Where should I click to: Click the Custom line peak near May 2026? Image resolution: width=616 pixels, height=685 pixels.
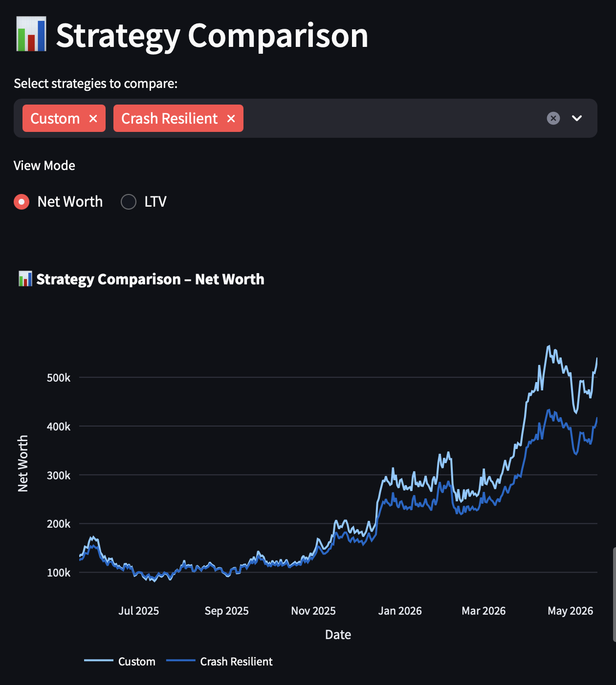tap(549, 346)
